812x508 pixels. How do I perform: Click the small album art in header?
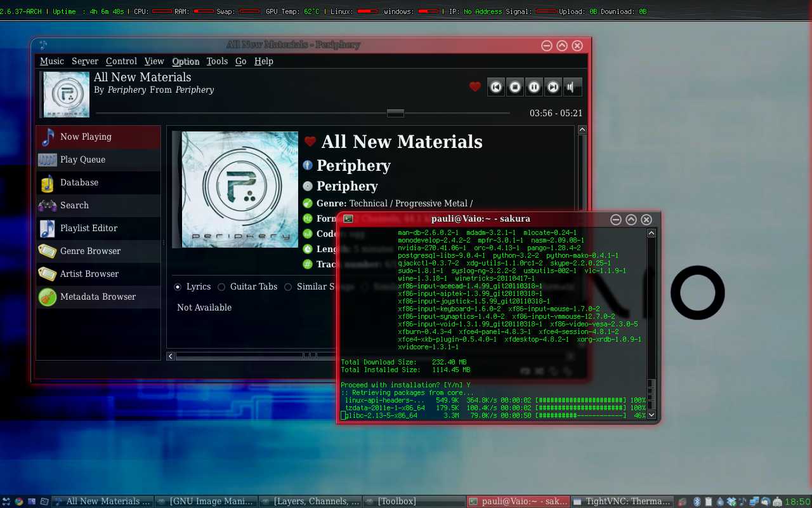(x=65, y=95)
